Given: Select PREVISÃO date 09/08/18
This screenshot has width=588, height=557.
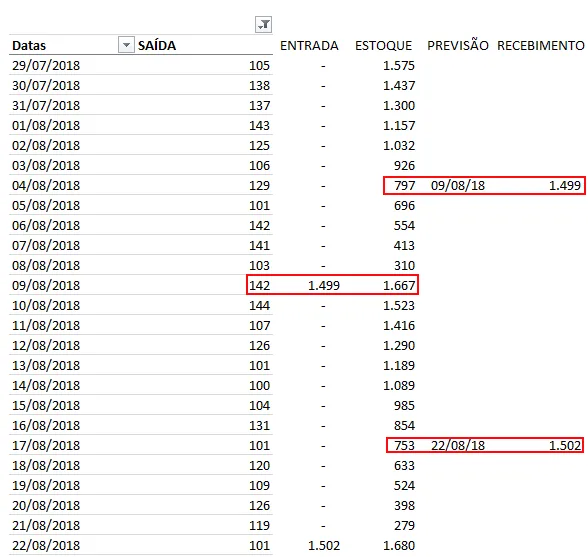Looking at the screenshot, I should point(458,185).
